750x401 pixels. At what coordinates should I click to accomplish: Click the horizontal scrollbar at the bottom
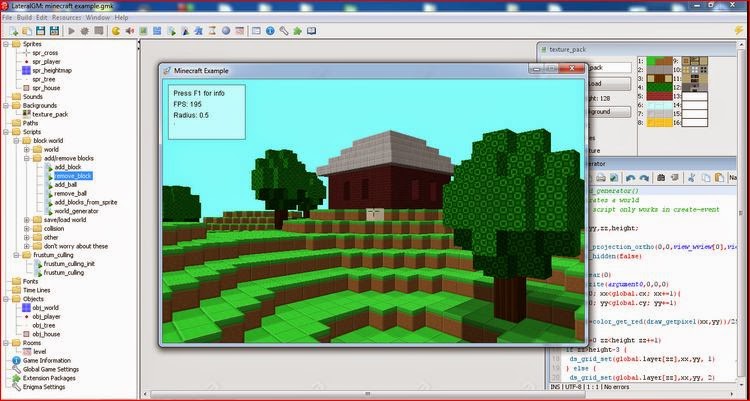(367, 395)
